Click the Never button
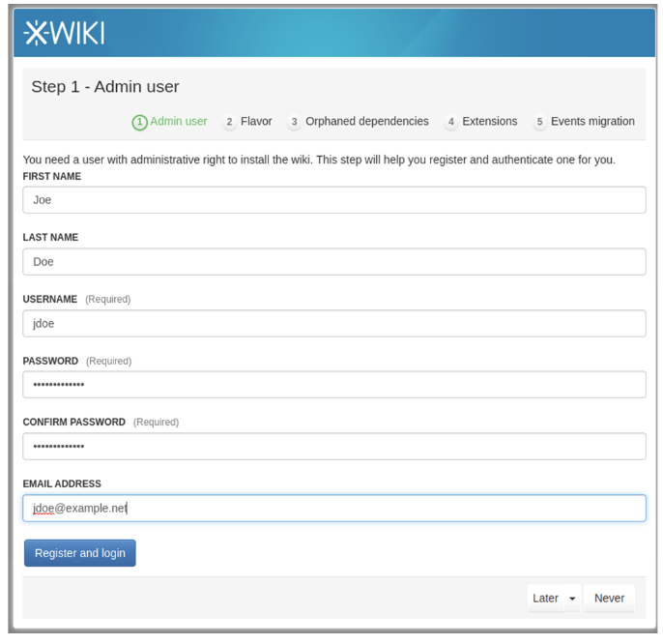 coord(609,598)
